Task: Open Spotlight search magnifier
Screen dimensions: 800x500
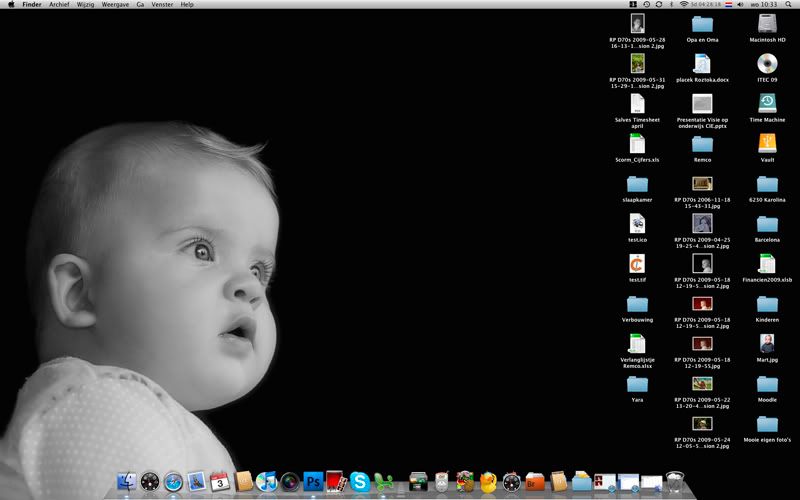Action: point(788,4)
